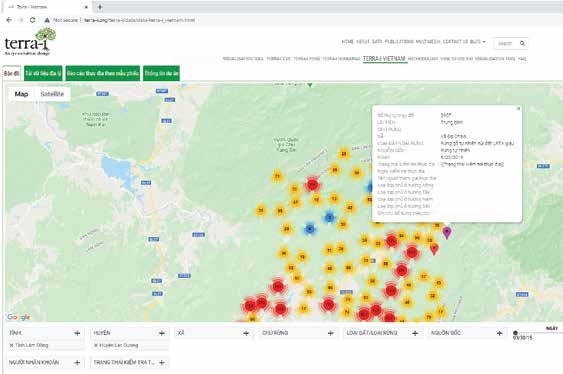
Task: Switch map to Satellite view
Action: (x=52, y=94)
